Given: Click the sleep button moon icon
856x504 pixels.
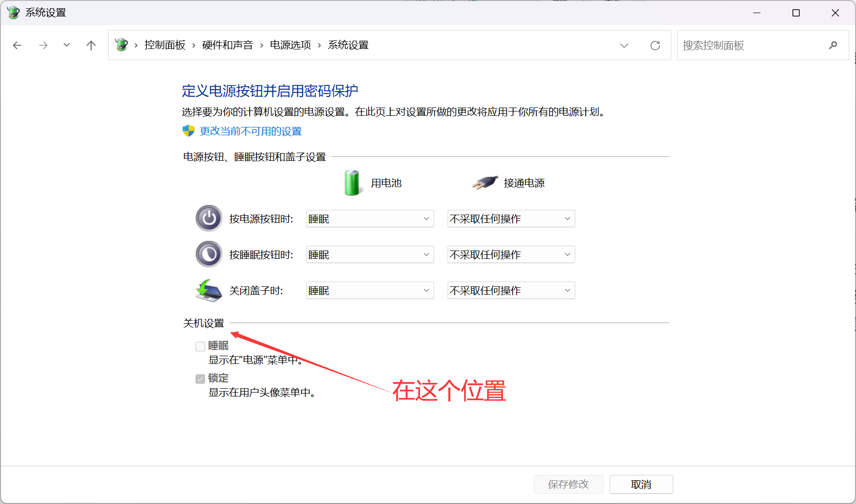Looking at the screenshot, I should click(209, 254).
